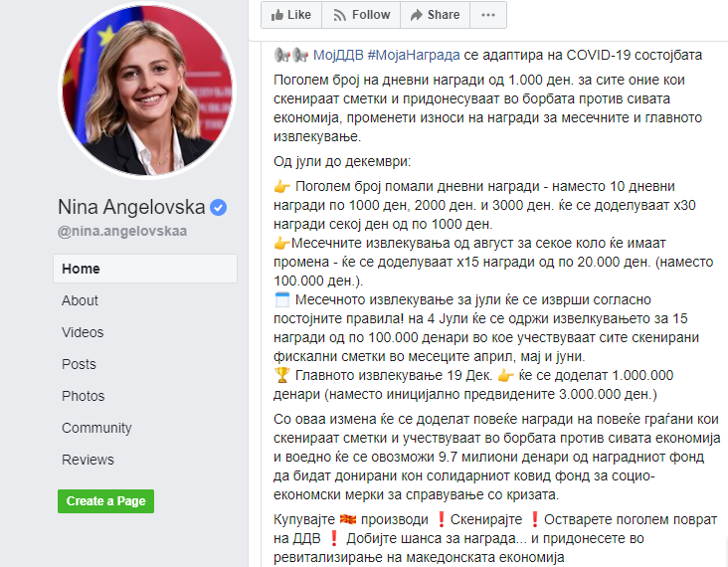
Task: Click the #МојаНаграда hashtag link
Action: (413, 55)
